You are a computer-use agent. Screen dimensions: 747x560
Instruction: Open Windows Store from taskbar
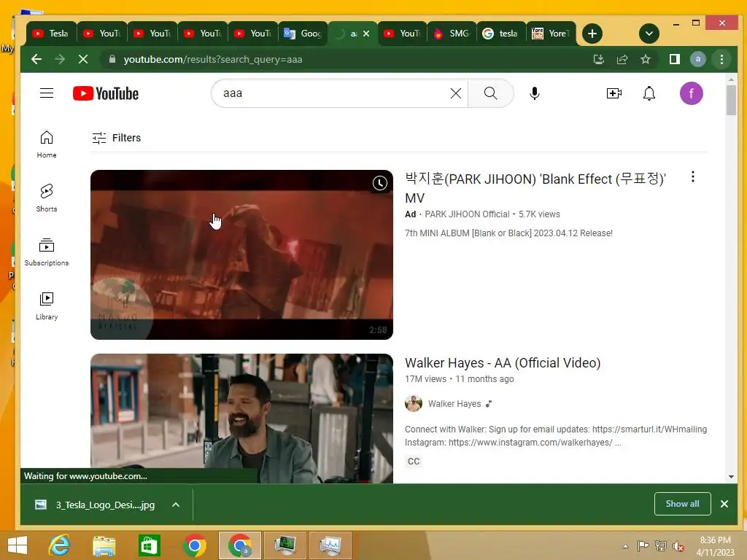[x=149, y=545]
